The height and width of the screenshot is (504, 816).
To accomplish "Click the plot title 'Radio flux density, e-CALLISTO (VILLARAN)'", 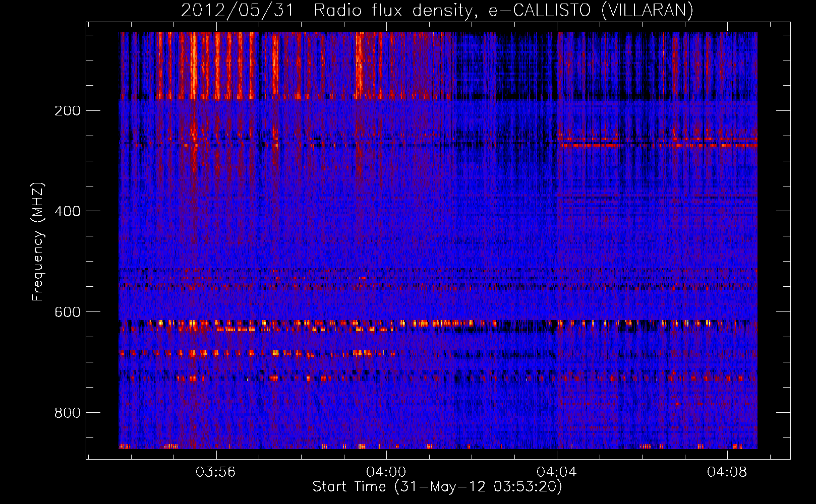I will [503, 11].
